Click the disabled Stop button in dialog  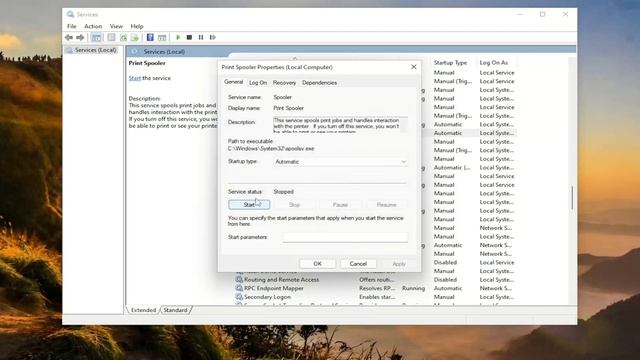coord(295,204)
